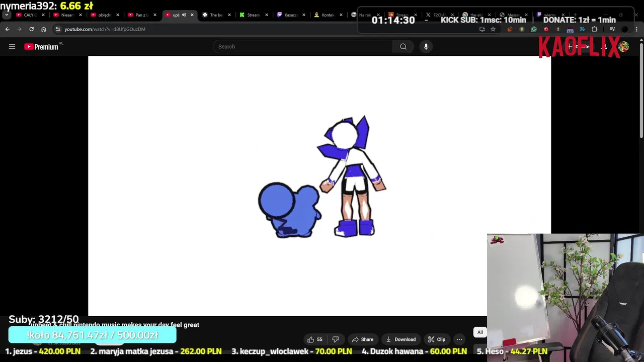Click into the YouTube Search field
This screenshot has height=362, width=644.
[303, 47]
